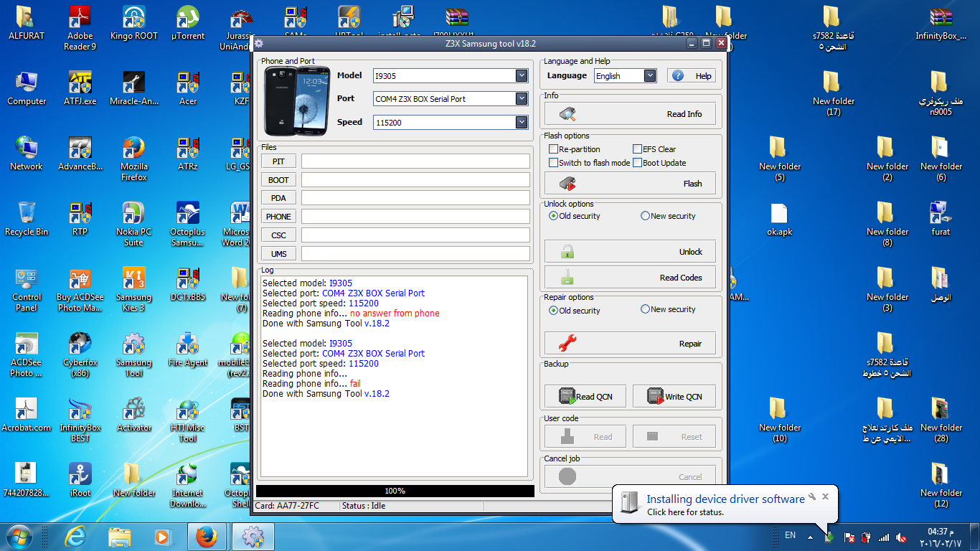980x551 pixels.
Task: Click the UMS file button
Action: (x=278, y=254)
